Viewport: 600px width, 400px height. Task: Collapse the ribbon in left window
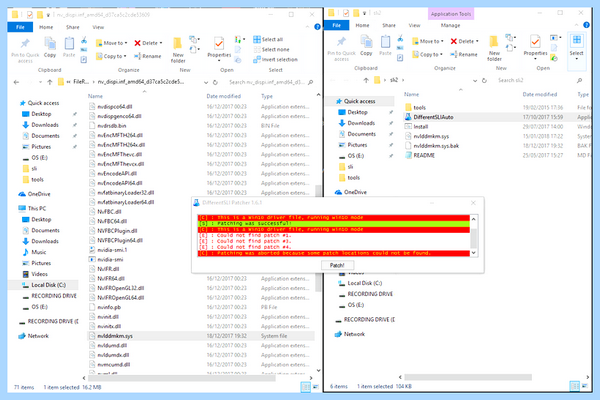[x=307, y=27]
